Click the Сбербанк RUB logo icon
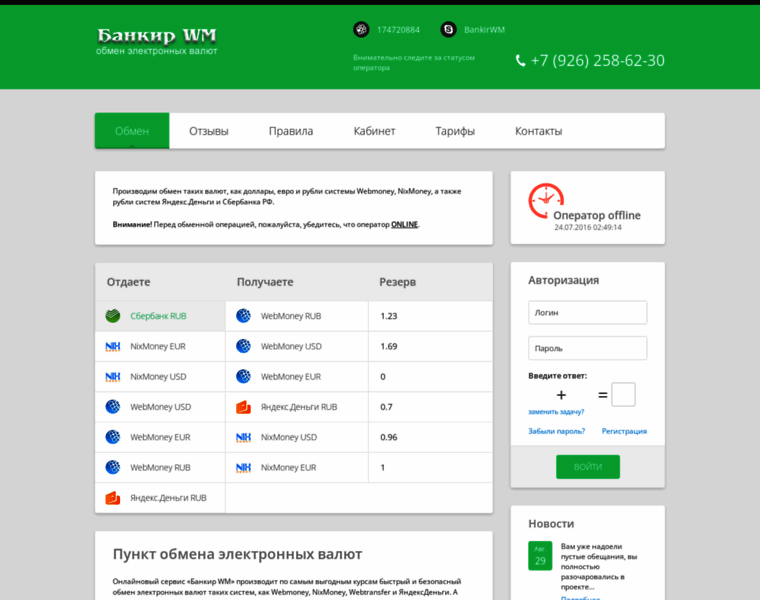This screenshot has height=600, width=760. pos(113,316)
